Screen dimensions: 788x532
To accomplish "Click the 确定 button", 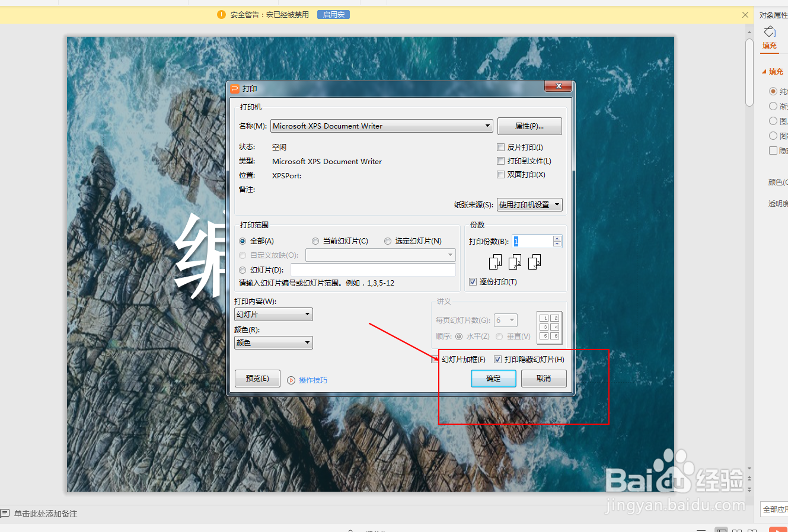I will 493,379.
